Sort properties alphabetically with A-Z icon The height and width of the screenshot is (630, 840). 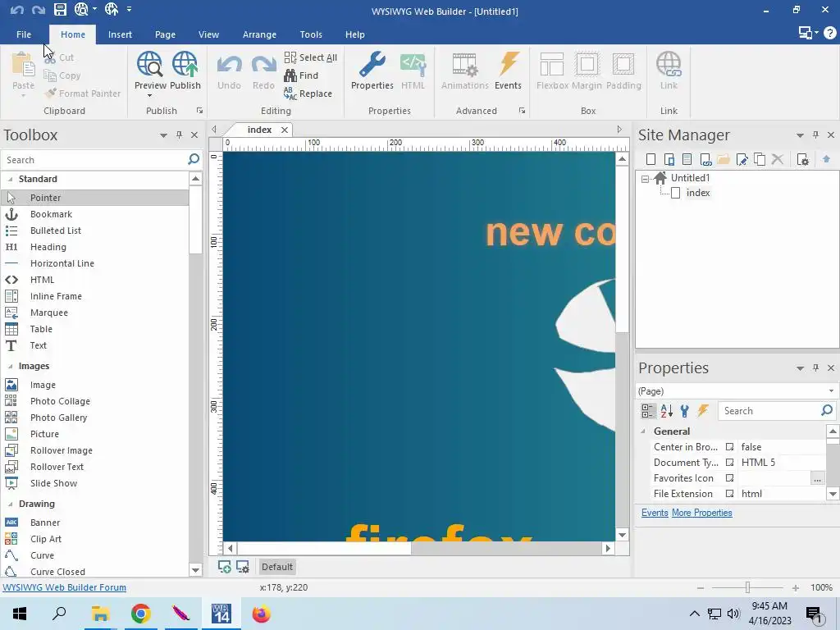point(666,411)
